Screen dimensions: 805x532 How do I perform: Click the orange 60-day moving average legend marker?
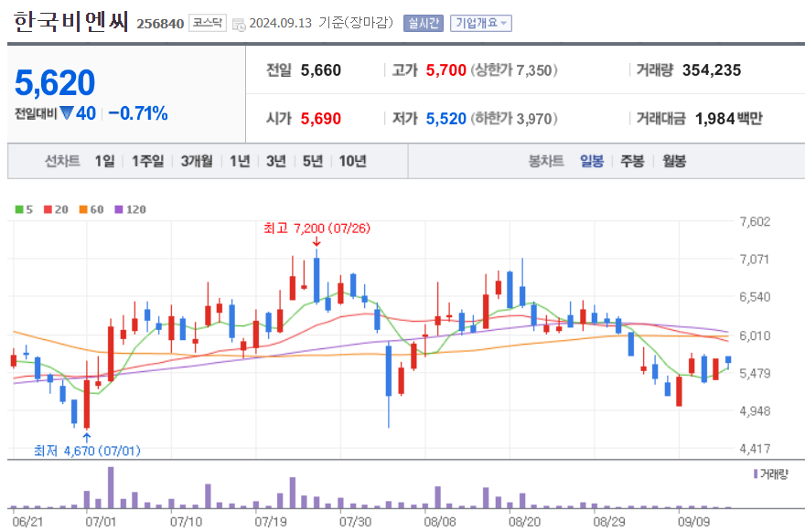(x=83, y=209)
